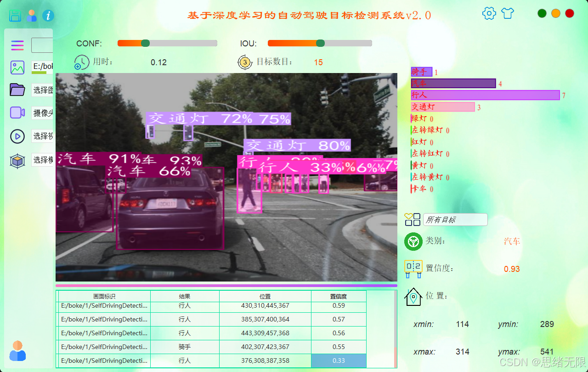Screen dimensions: 588x372
Task: Open the info panel via the i icon
Action: pyautogui.click(x=48, y=15)
